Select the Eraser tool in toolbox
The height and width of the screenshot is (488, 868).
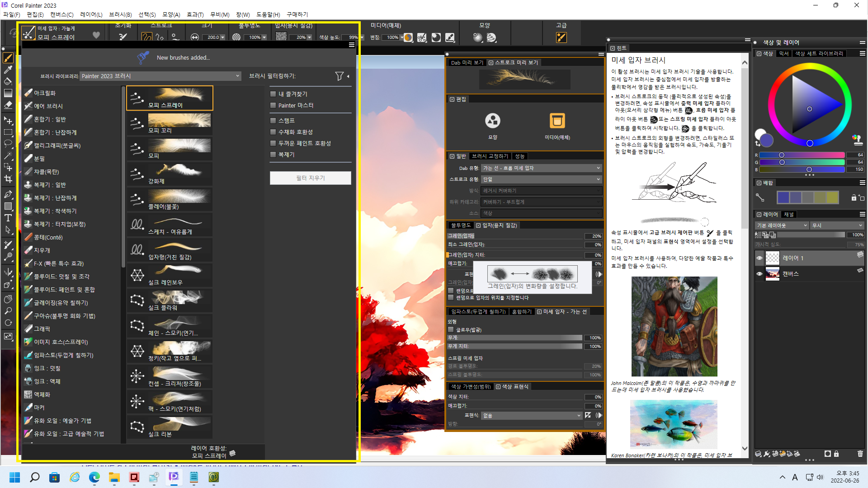8,105
